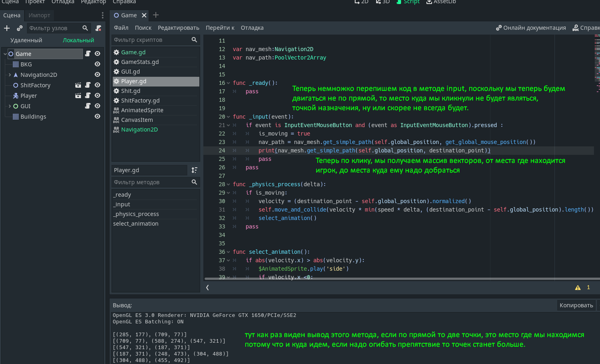600x364 pixels.
Task: Switch to the Импорт tab
Action: (x=39, y=15)
